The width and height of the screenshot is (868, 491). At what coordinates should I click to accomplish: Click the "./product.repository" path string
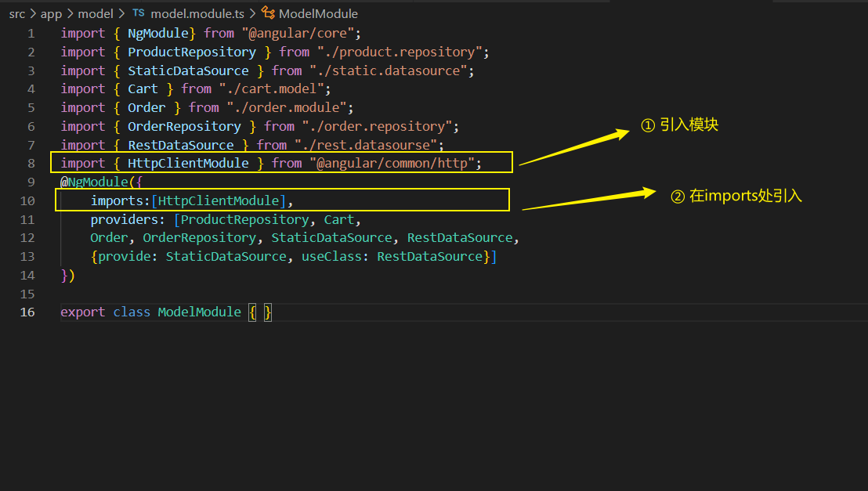click(400, 52)
